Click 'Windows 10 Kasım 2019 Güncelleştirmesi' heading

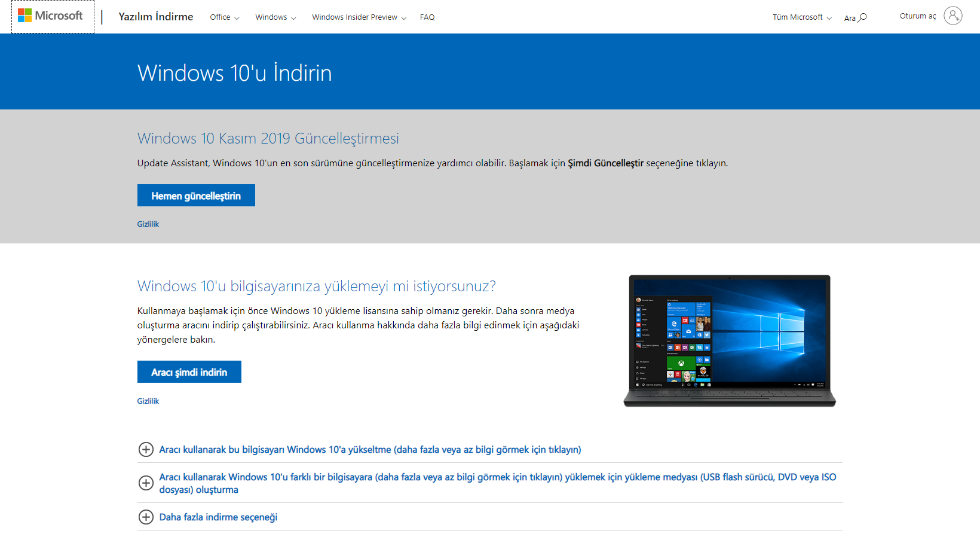tap(268, 139)
